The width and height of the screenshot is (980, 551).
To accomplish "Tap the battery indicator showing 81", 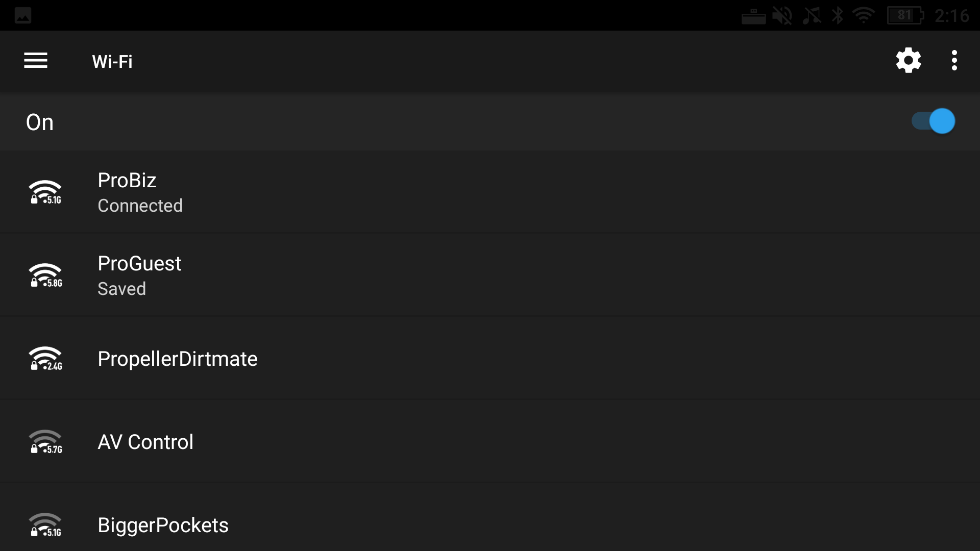I will tap(905, 15).
